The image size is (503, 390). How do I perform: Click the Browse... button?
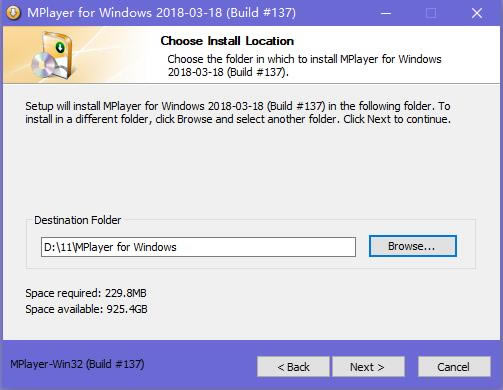point(413,246)
